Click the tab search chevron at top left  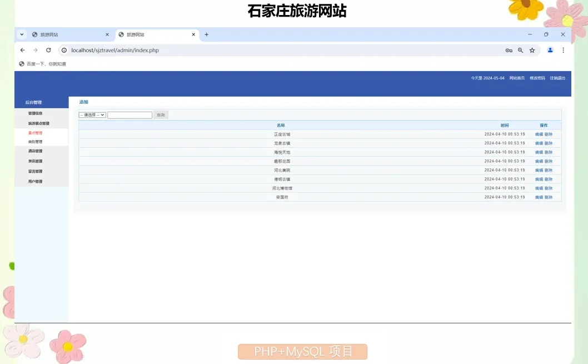21,34
